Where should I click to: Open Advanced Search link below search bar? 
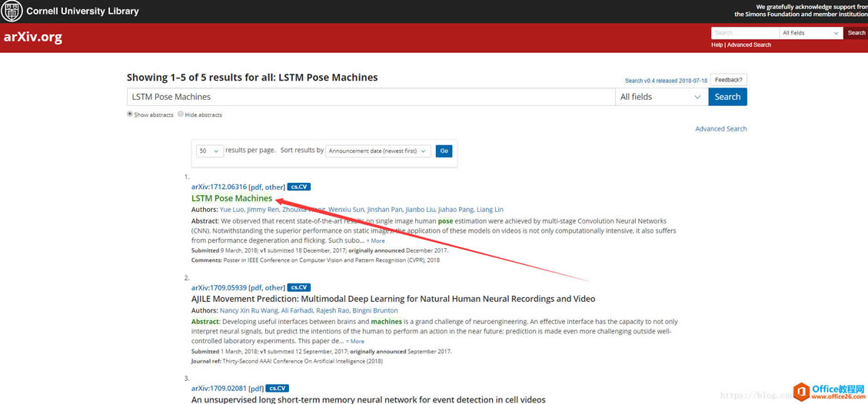click(x=720, y=129)
